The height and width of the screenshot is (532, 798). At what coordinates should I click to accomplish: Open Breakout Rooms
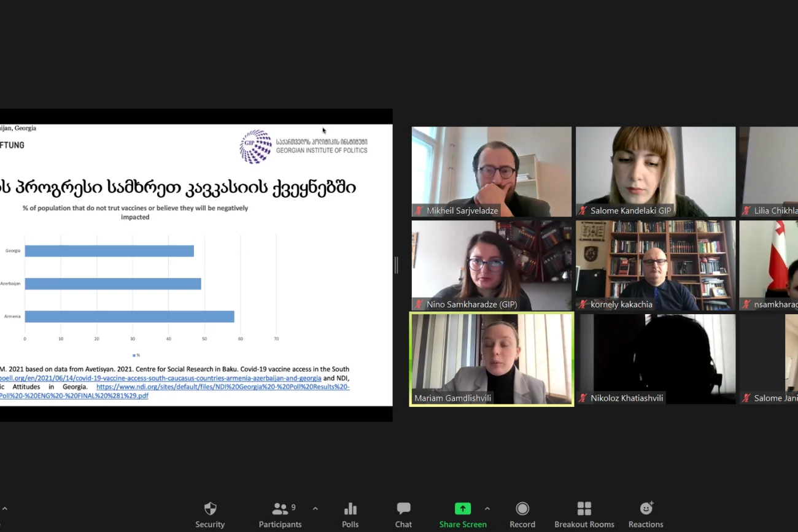(584, 515)
